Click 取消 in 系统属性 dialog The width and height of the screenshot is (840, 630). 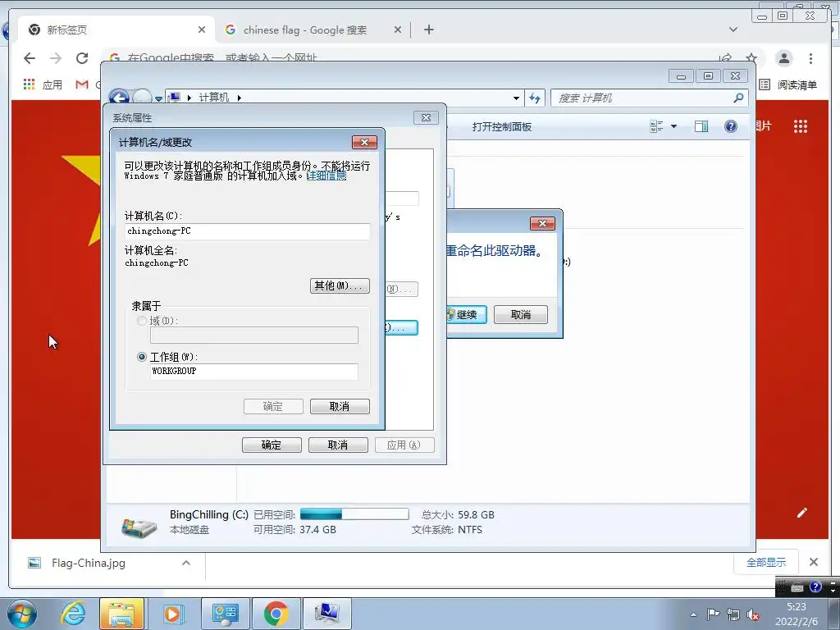pyautogui.click(x=338, y=445)
